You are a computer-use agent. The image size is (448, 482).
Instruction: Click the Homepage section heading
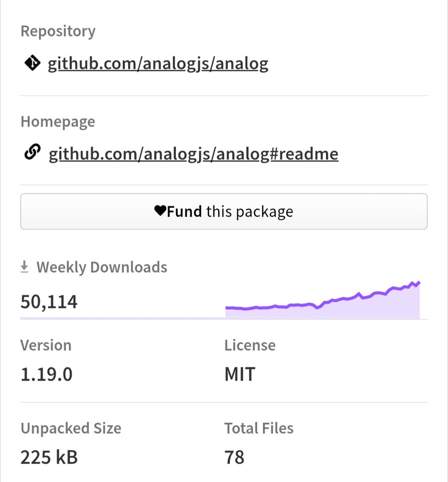(58, 122)
